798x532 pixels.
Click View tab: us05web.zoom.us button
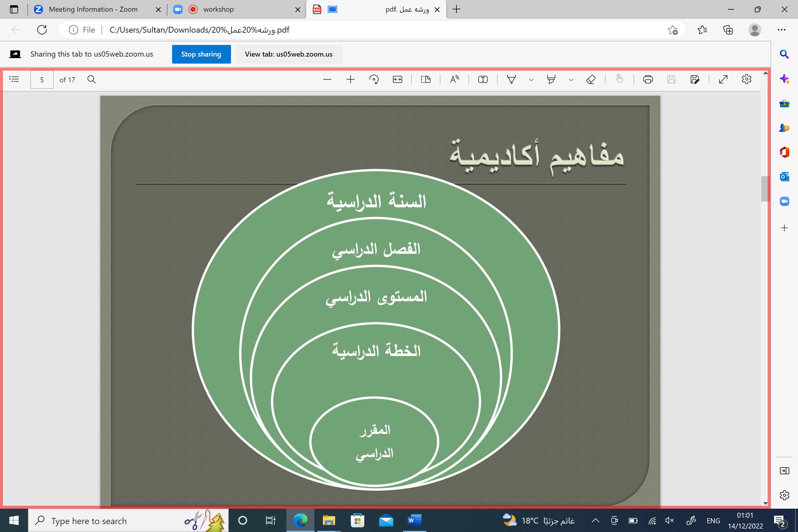pyautogui.click(x=289, y=54)
